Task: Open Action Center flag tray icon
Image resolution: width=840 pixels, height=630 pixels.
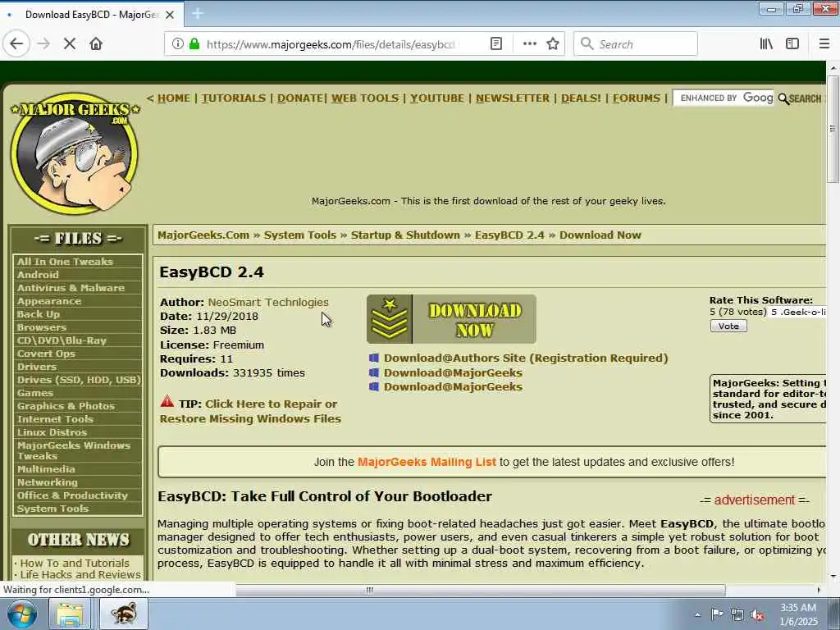Action: coord(717,614)
